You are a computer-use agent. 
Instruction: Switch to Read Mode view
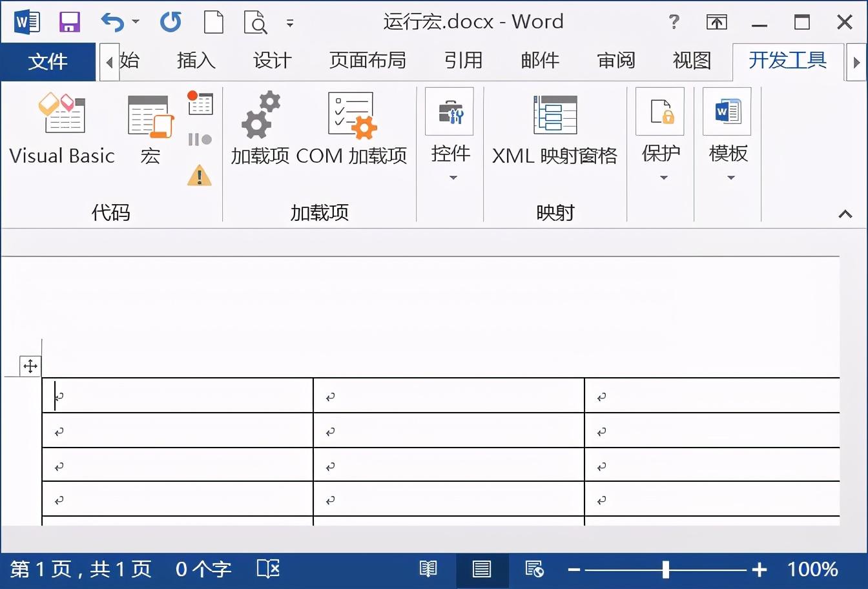[x=428, y=569]
